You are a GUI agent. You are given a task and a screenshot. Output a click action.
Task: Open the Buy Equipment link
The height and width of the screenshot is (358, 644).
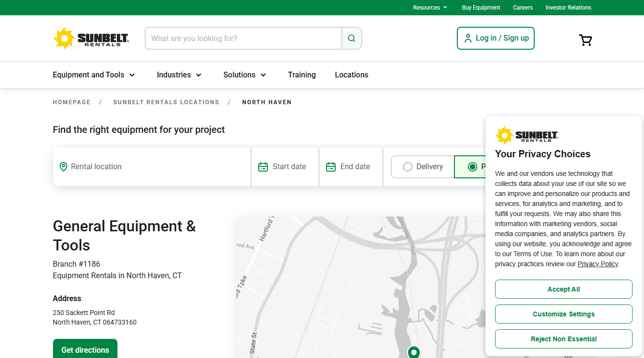coord(481,8)
